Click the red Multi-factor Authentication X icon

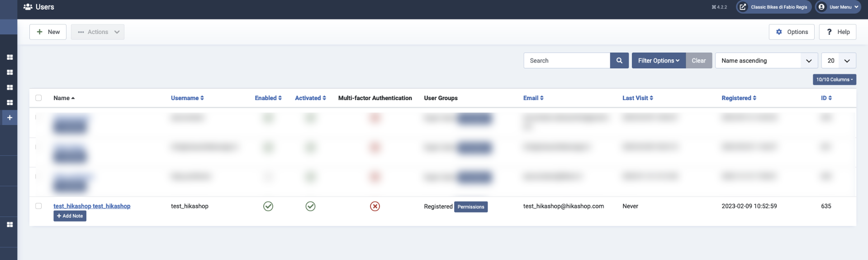(375, 207)
